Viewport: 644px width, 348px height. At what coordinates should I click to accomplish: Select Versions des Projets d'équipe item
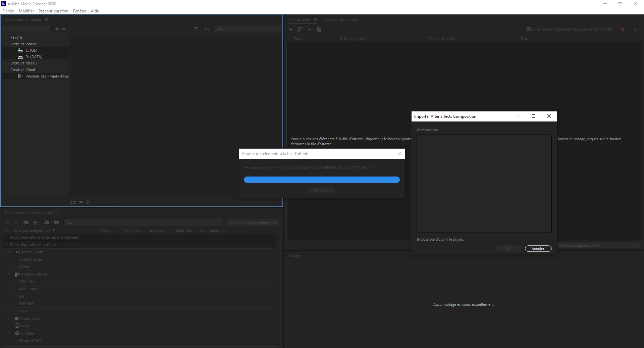tap(47, 76)
